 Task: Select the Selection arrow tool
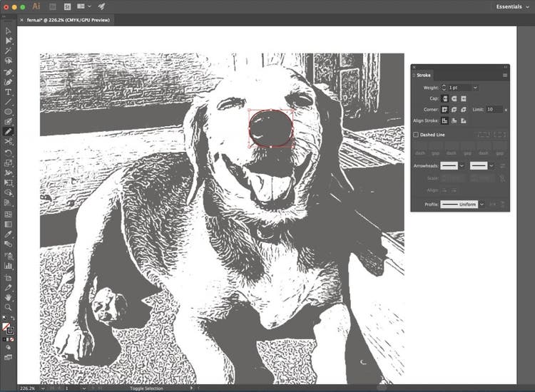coord(9,31)
